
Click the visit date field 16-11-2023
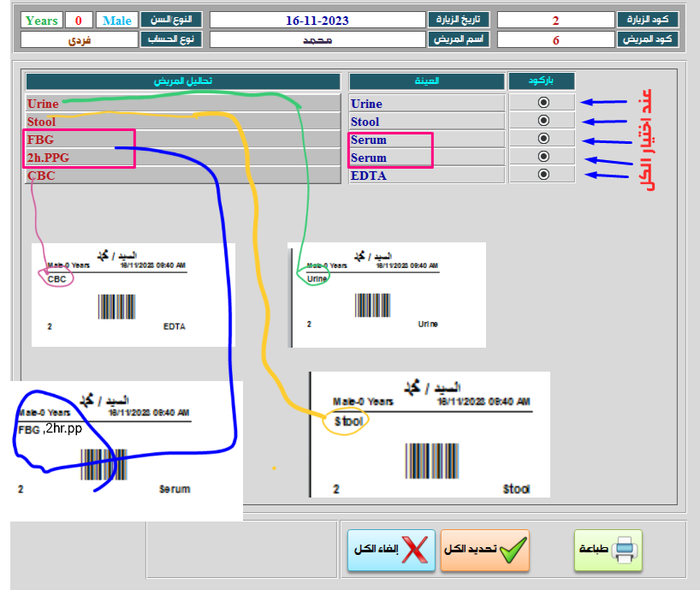tap(317, 20)
